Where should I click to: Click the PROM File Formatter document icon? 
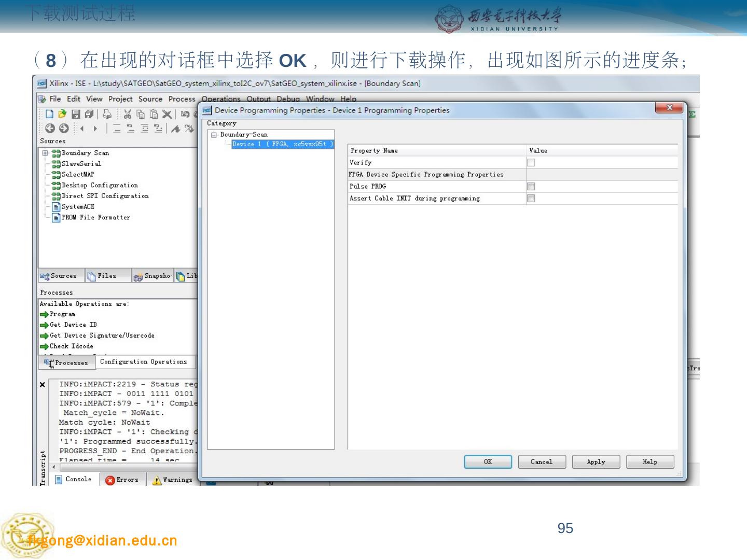[57, 218]
